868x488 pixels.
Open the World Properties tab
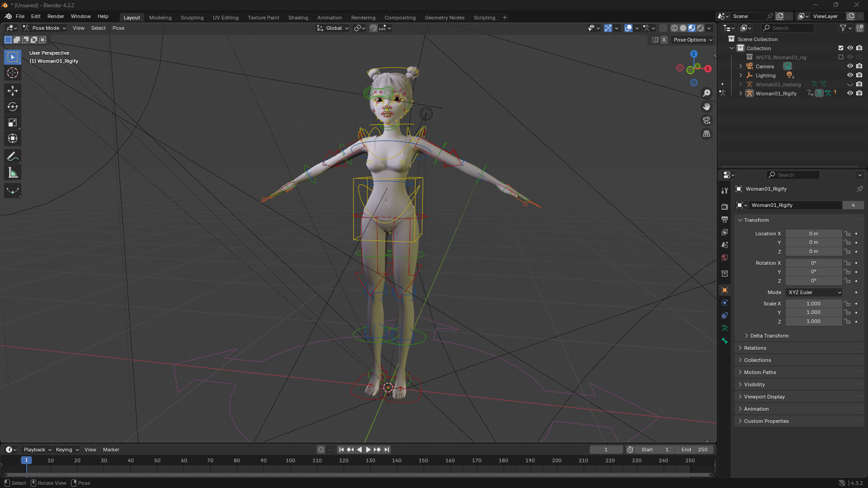[725, 258]
